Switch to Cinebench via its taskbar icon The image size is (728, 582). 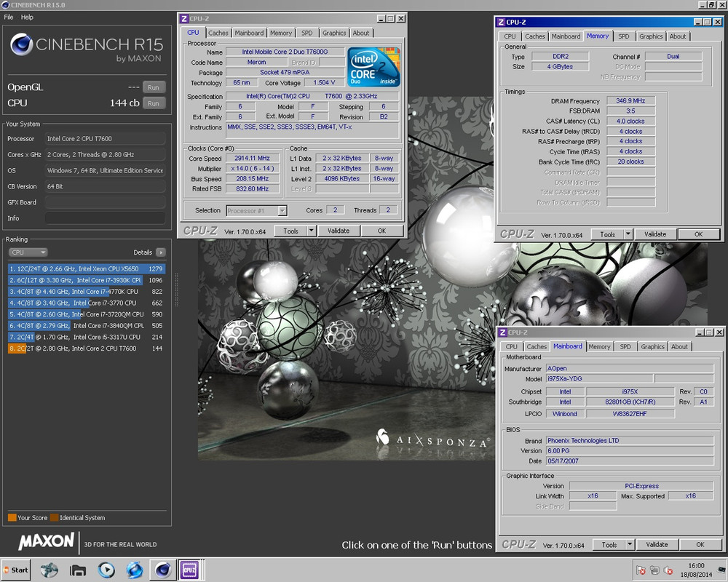click(x=162, y=570)
